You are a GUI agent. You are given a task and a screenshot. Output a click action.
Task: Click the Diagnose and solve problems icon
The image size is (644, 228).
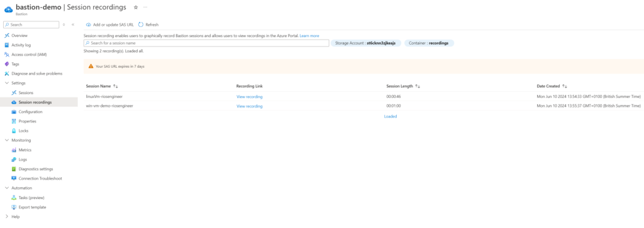pyautogui.click(x=7, y=73)
